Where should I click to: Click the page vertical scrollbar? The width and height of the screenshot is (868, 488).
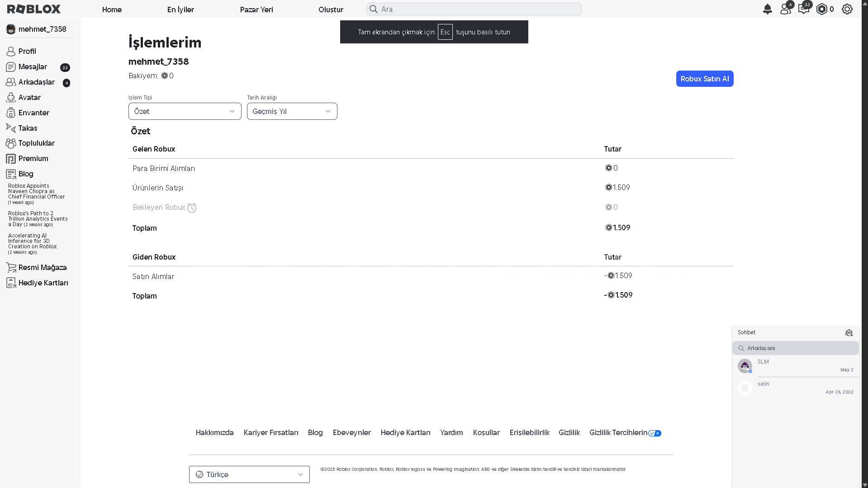pos(865,244)
